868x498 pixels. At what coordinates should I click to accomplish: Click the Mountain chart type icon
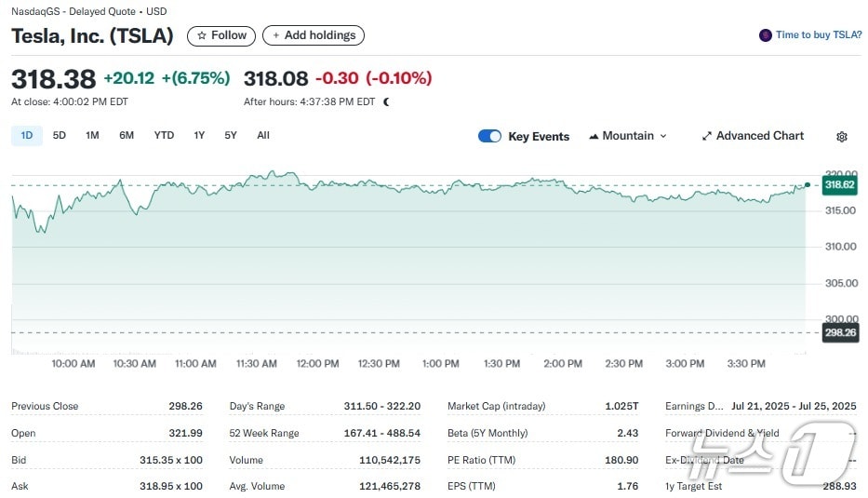[594, 136]
